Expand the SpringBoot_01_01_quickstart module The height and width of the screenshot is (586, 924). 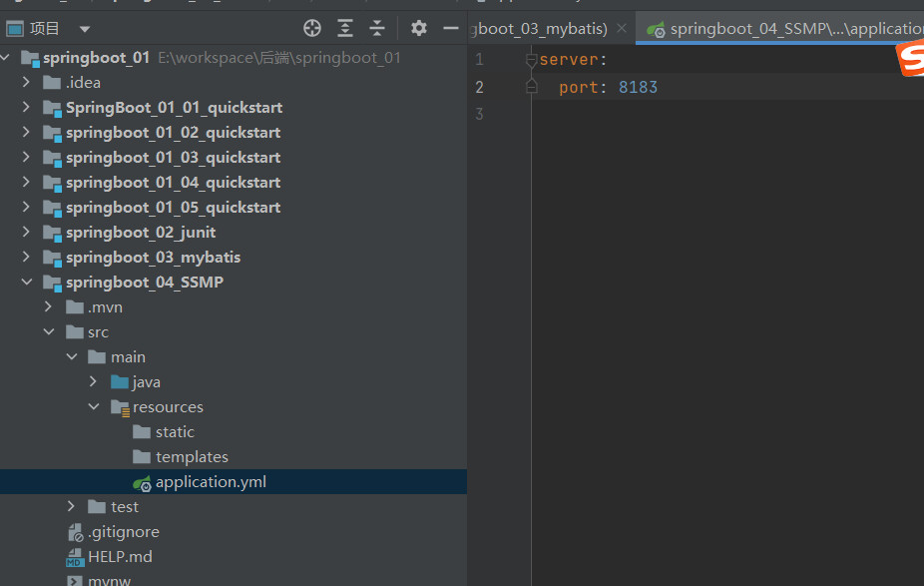pyautogui.click(x=27, y=107)
